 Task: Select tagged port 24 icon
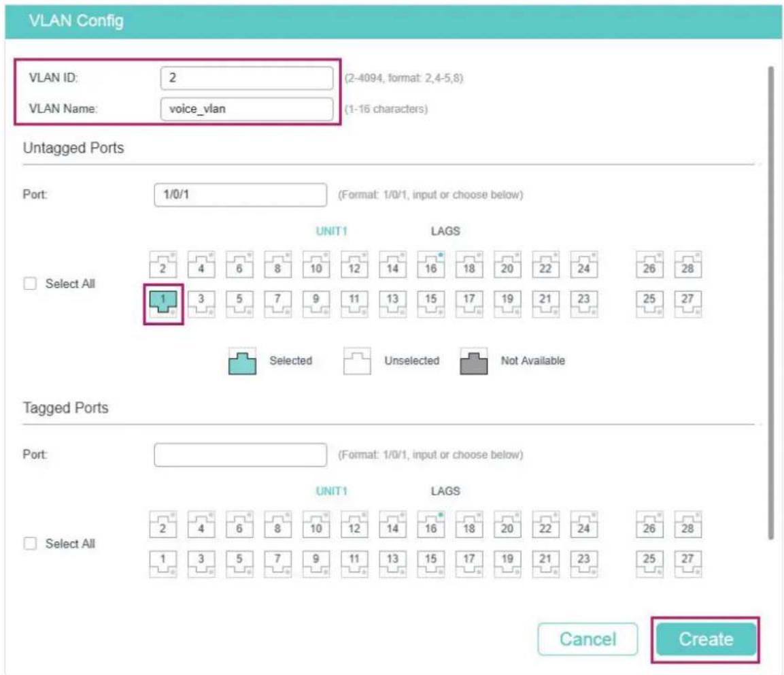click(584, 525)
